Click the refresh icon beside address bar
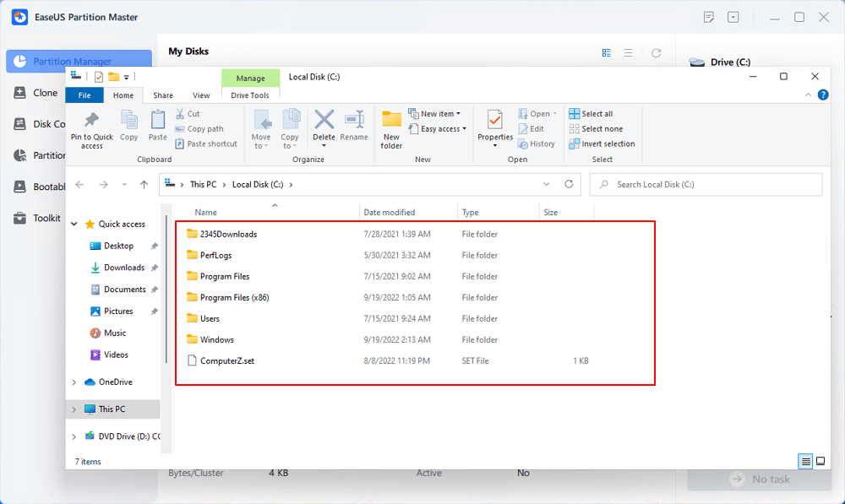Viewport: 845px width, 504px height. click(569, 184)
